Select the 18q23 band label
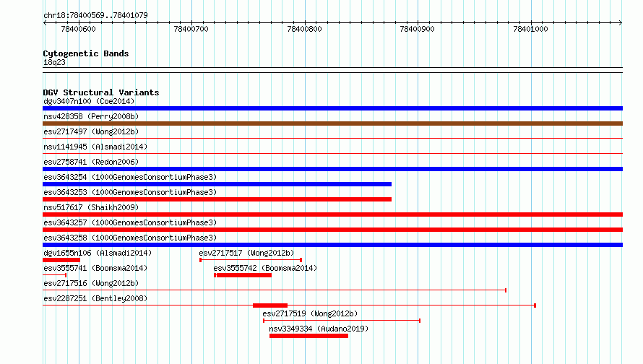This screenshot has width=643, height=364. click(x=54, y=62)
